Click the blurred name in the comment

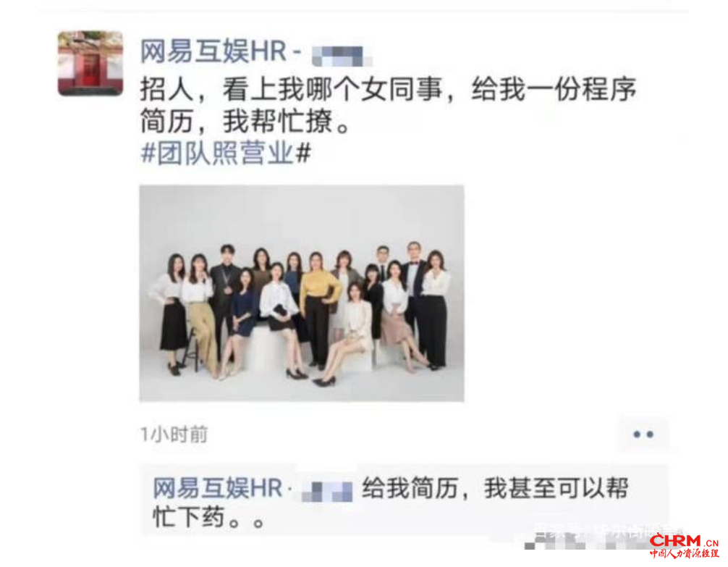pos(327,491)
